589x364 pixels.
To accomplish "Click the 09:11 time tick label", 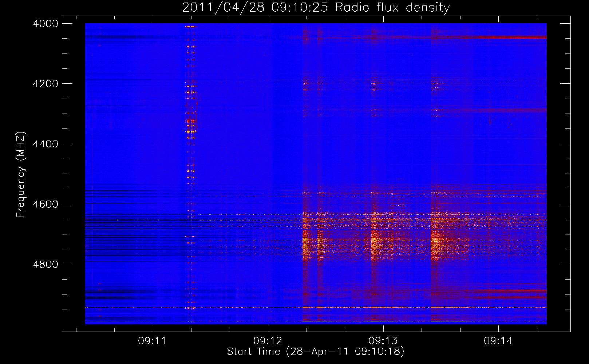I will pyautogui.click(x=152, y=341).
